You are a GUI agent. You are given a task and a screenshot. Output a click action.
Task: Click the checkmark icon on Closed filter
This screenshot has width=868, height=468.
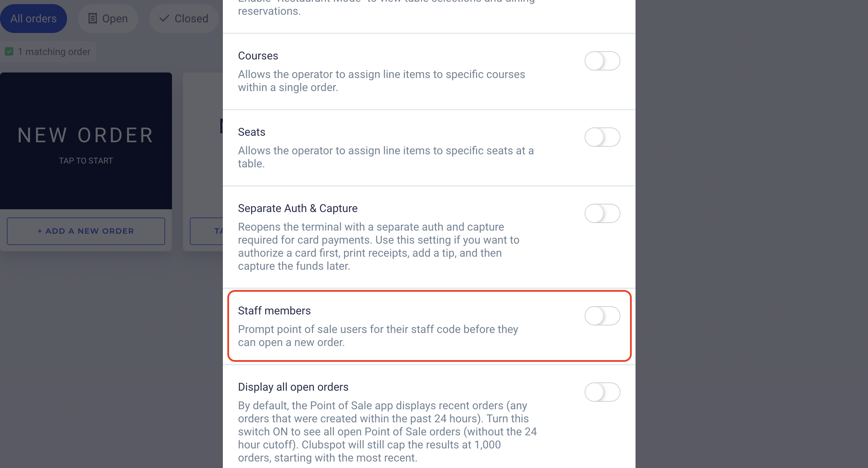(164, 18)
